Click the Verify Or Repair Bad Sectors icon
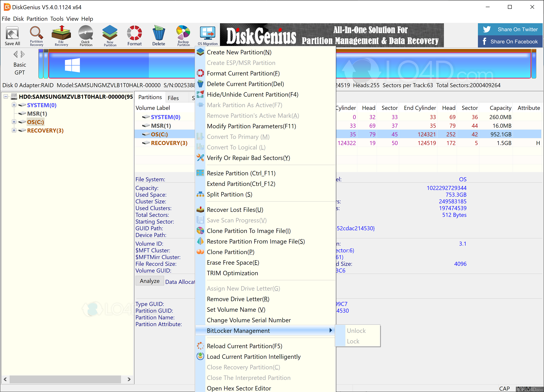 tap(200, 157)
